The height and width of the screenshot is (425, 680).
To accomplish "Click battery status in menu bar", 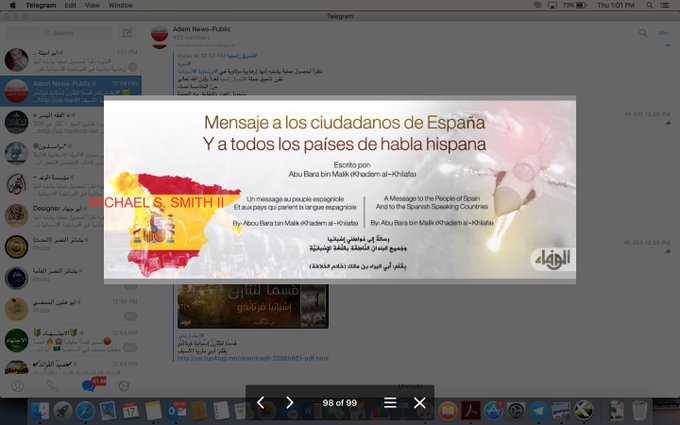I will pyautogui.click(x=575, y=5).
